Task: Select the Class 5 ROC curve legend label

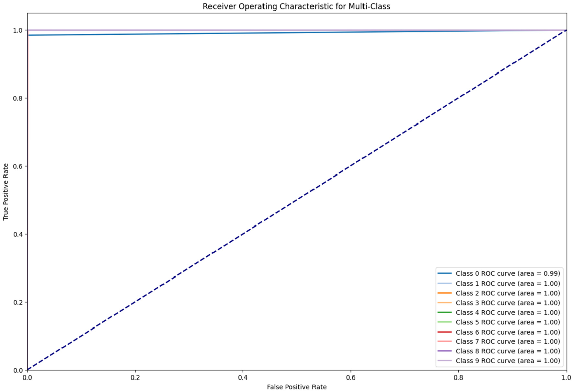Action: [x=508, y=322]
